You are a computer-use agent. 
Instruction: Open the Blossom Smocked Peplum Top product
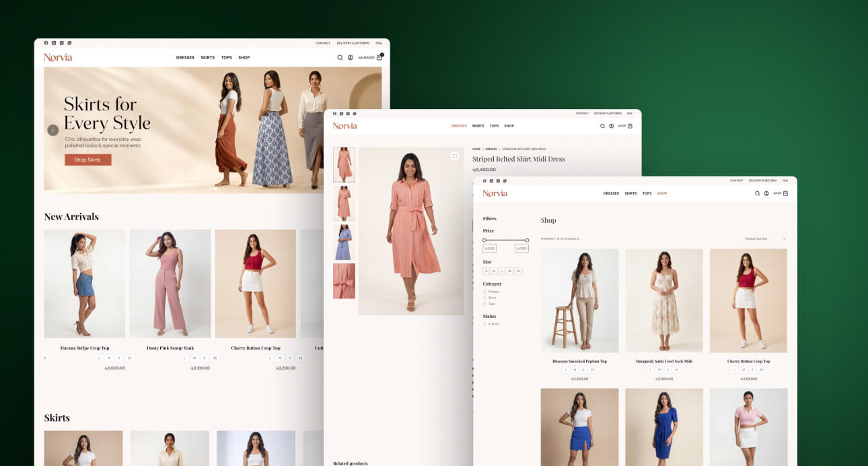click(579, 301)
